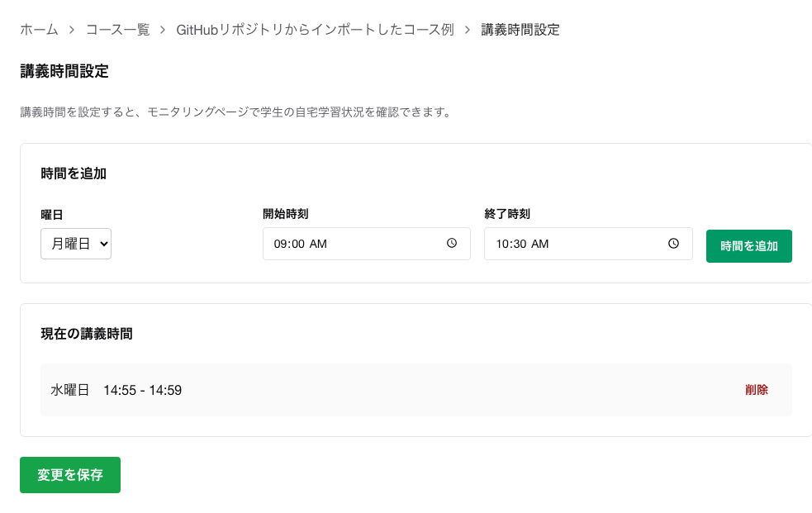
Task: Click the 水曜日 14:55 - 14:59 schedule entry
Action: tap(116, 390)
